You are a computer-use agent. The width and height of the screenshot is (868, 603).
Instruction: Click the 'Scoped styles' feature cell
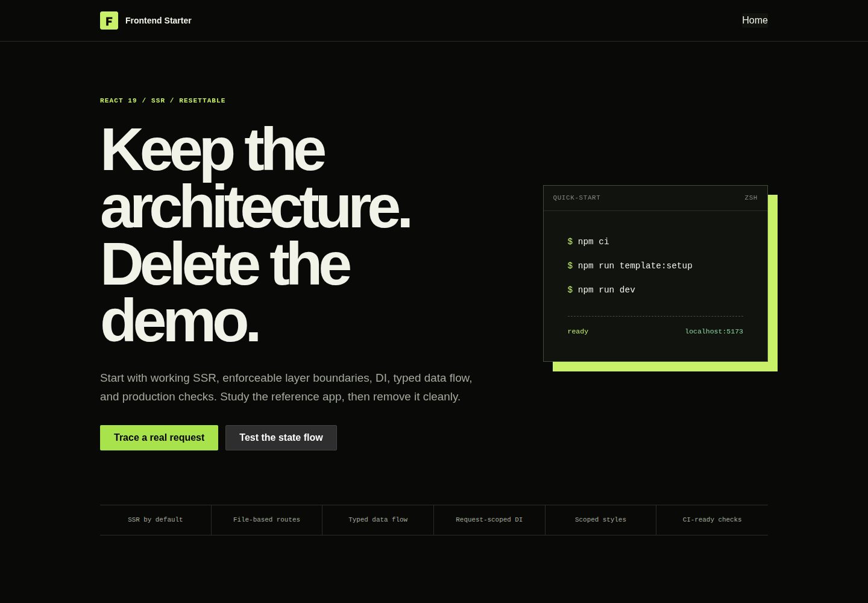(600, 520)
